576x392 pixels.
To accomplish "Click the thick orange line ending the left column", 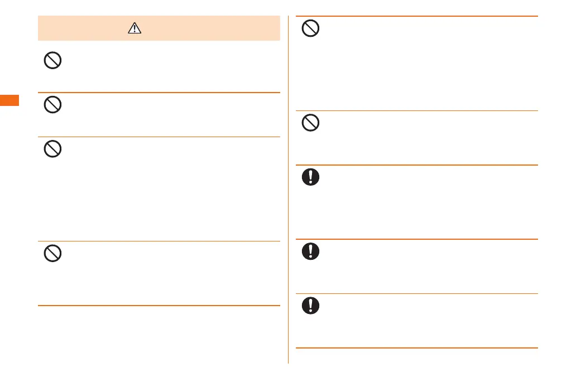I will click(159, 305).
